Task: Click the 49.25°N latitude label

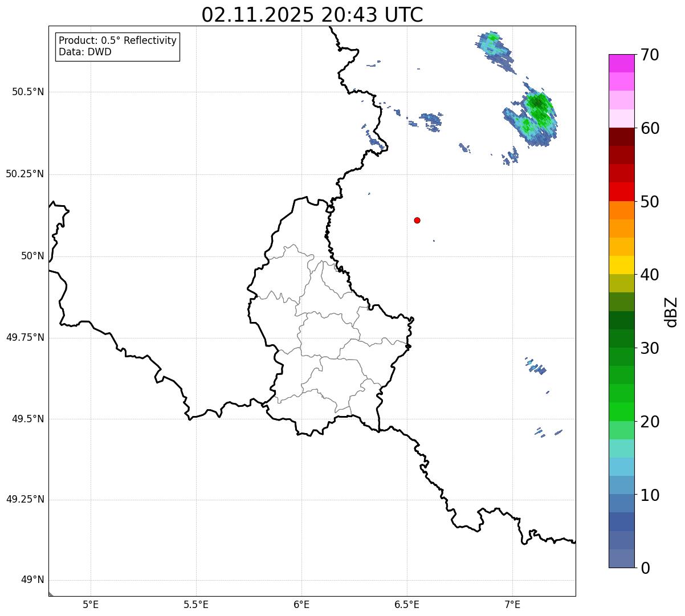Action: (x=25, y=499)
